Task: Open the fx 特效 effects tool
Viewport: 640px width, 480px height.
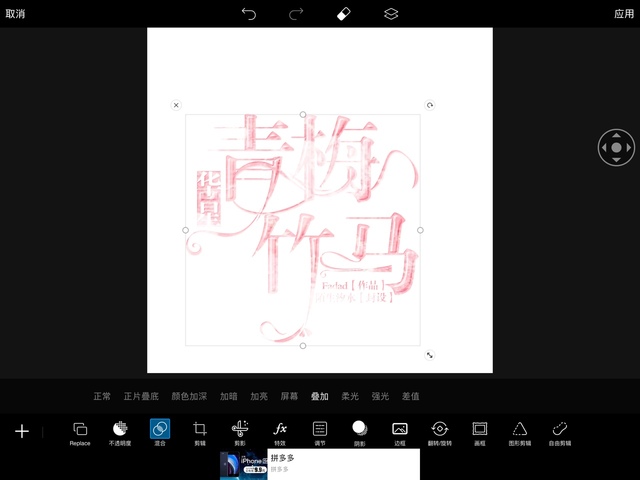Action: click(x=280, y=431)
